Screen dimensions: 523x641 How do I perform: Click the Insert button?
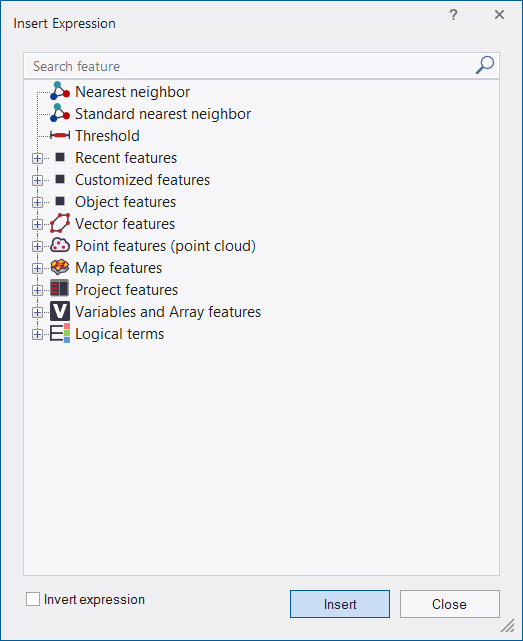click(x=340, y=604)
